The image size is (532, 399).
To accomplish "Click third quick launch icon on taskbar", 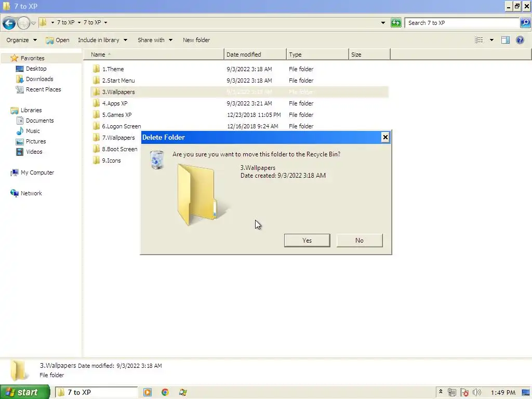I will 183,392.
